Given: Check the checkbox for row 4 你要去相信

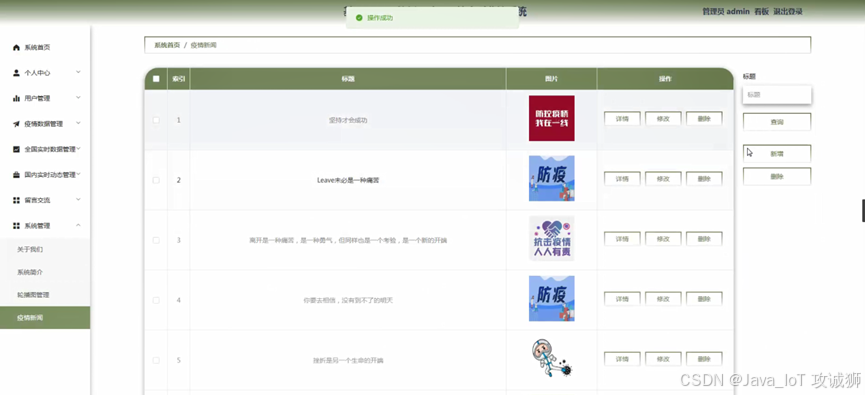Looking at the screenshot, I should [156, 300].
